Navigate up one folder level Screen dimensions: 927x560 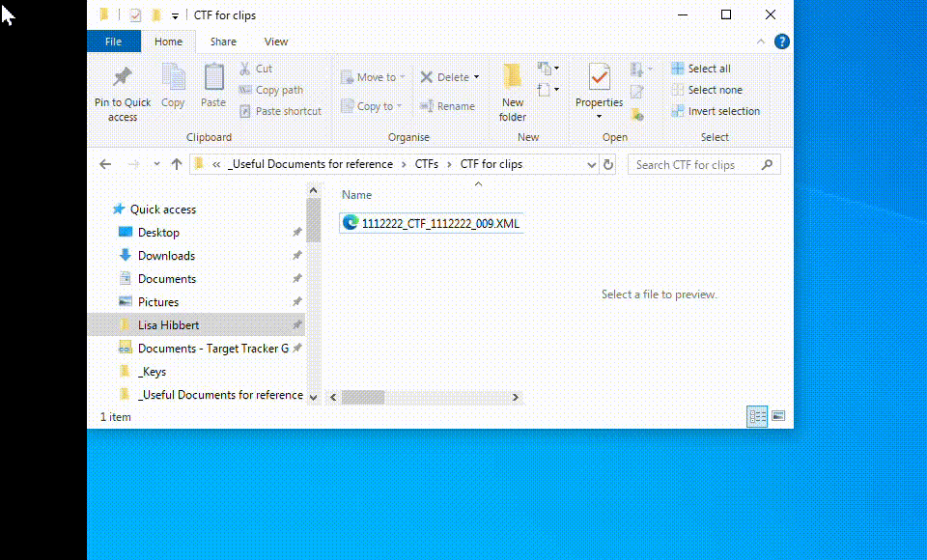[x=176, y=164]
